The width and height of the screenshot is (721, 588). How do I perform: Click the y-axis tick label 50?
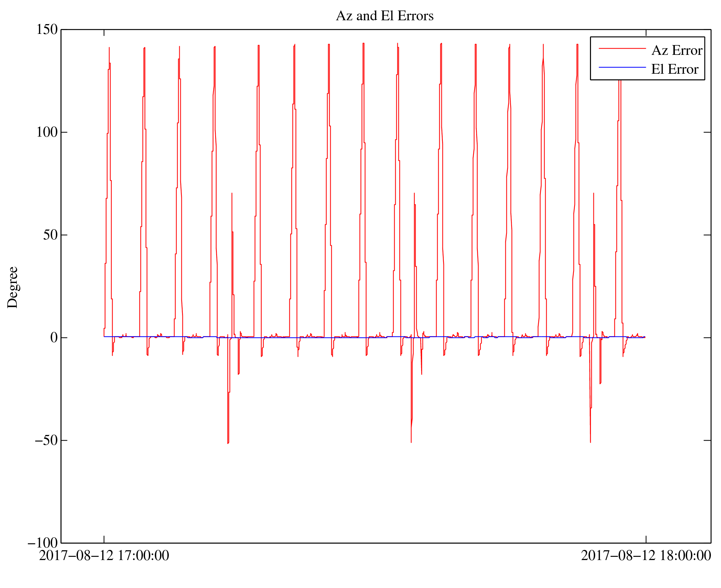tap(50, 235)
